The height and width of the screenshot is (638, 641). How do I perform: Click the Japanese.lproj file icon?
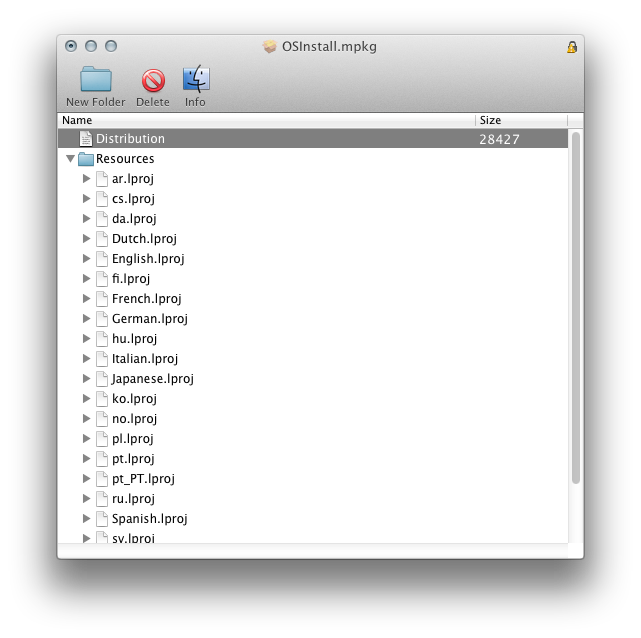102,379
